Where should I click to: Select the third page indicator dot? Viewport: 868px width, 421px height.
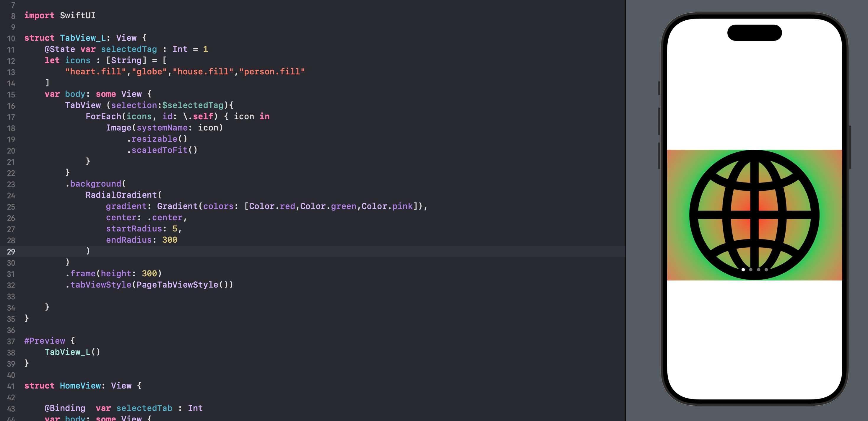tap(758, 270)
